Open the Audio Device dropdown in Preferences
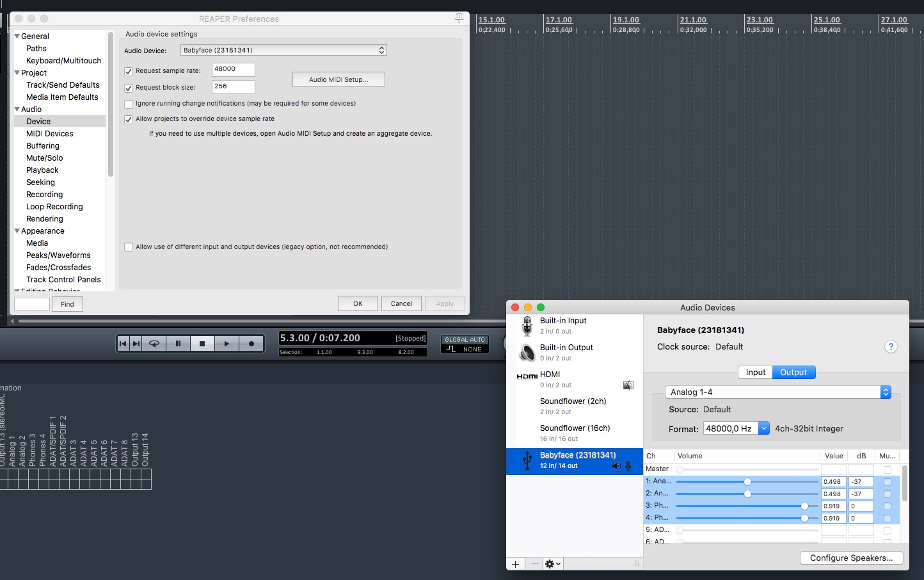 tap(283, 50)
